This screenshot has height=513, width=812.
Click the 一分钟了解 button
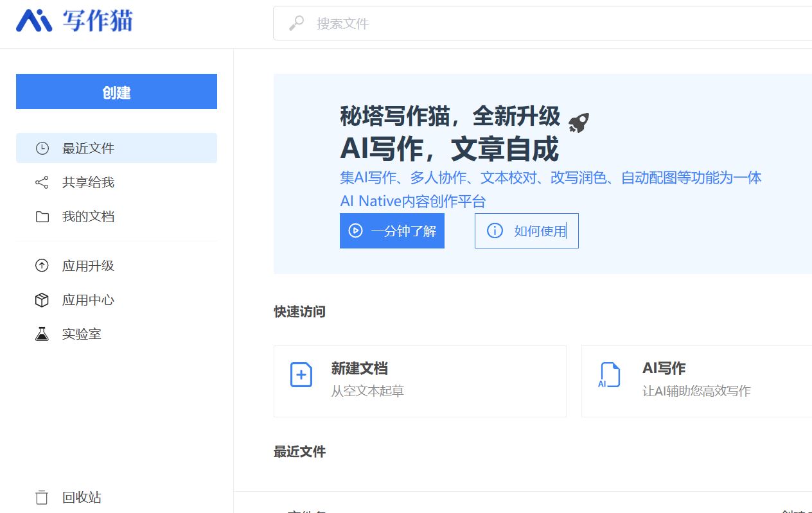pyautogui.click(x=392, y=230)
